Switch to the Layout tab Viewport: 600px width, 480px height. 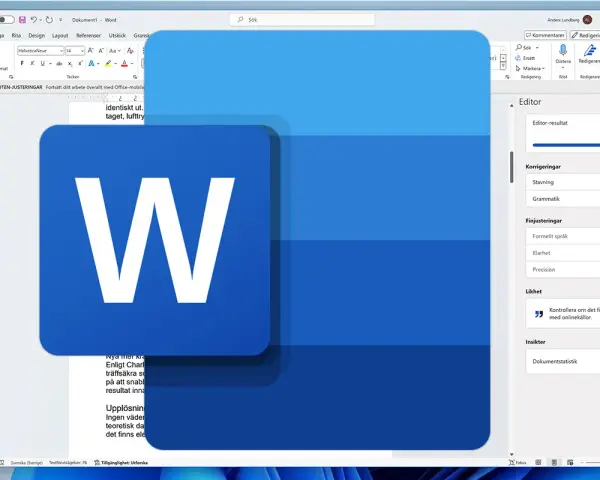tap(60, 36)
